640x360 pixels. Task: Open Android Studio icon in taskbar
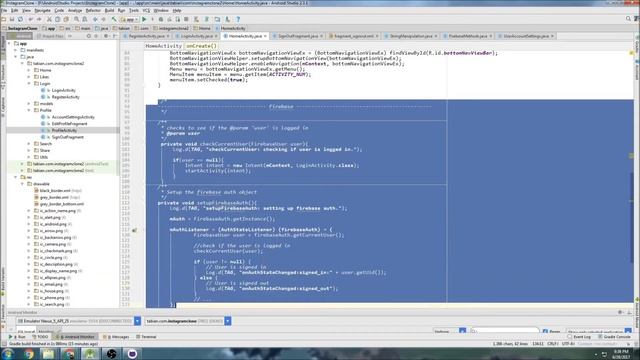pyautogui.click(x=90, y=354)
